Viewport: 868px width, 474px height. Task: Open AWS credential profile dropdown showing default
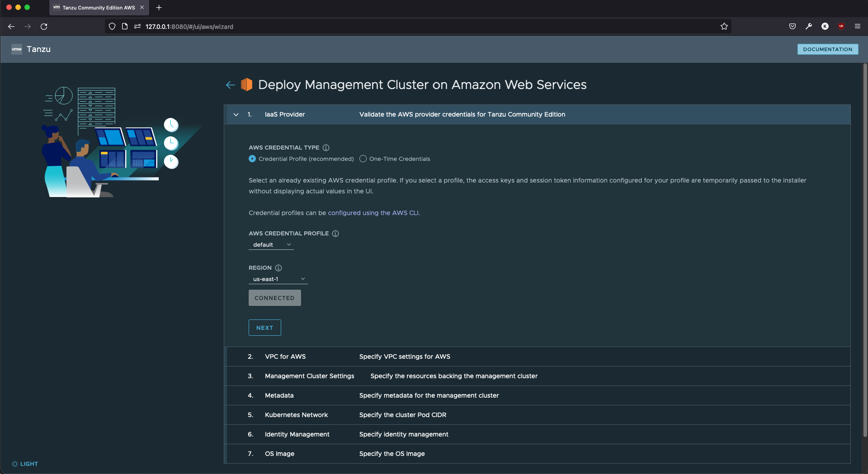coord(271,245)
